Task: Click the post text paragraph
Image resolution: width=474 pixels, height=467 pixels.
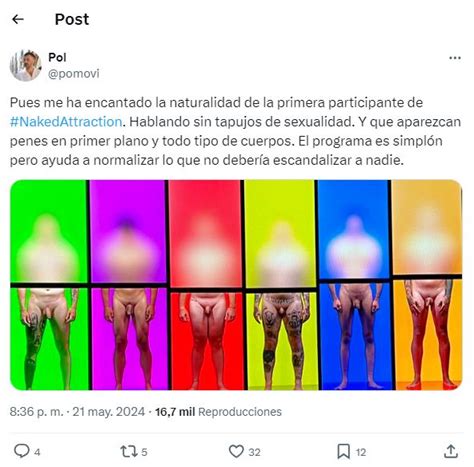Action: pos(235,131)
